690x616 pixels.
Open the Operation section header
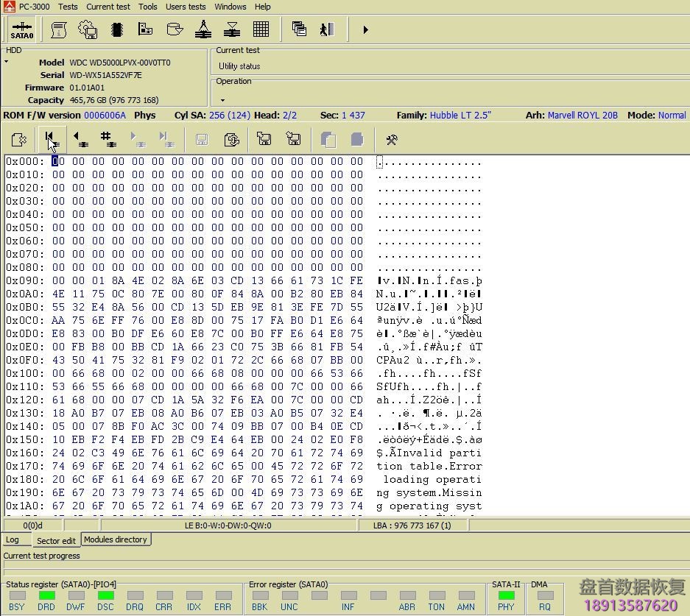233,81
